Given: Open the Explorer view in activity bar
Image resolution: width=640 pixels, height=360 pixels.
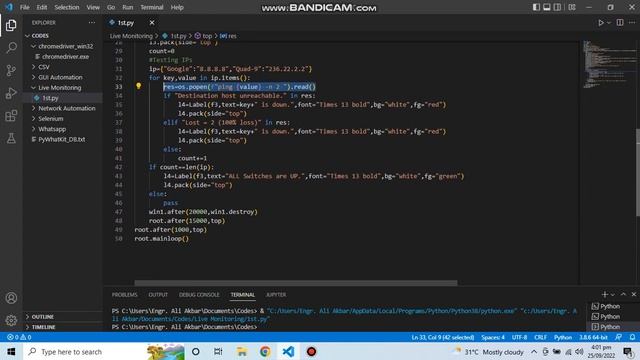Looking at the screenshot, I should pos(11,25).
